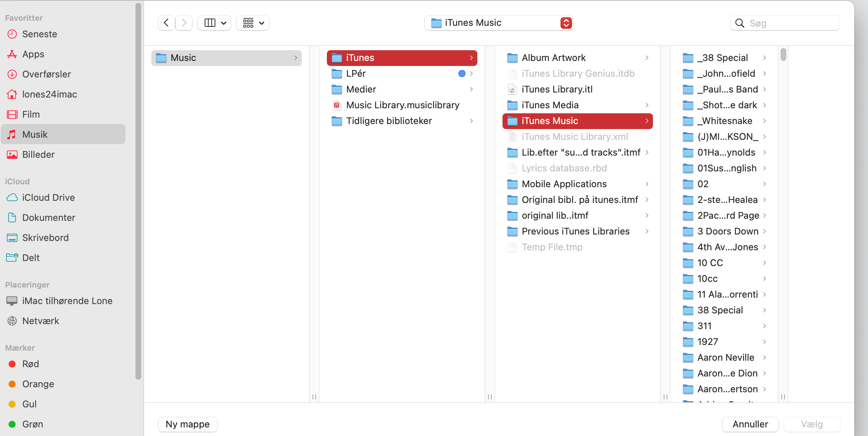Open the column view mode selector
Image resolution: width=868 pixels, height=436 pixels.
(214, 23)
